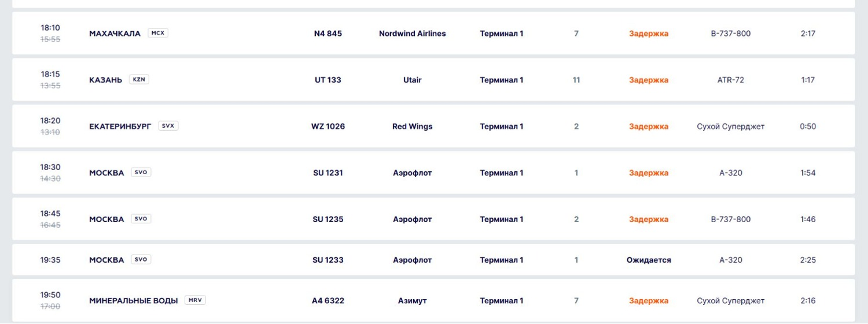Click the Азимут airline name
868x324 pixels.
coord(412,301)
